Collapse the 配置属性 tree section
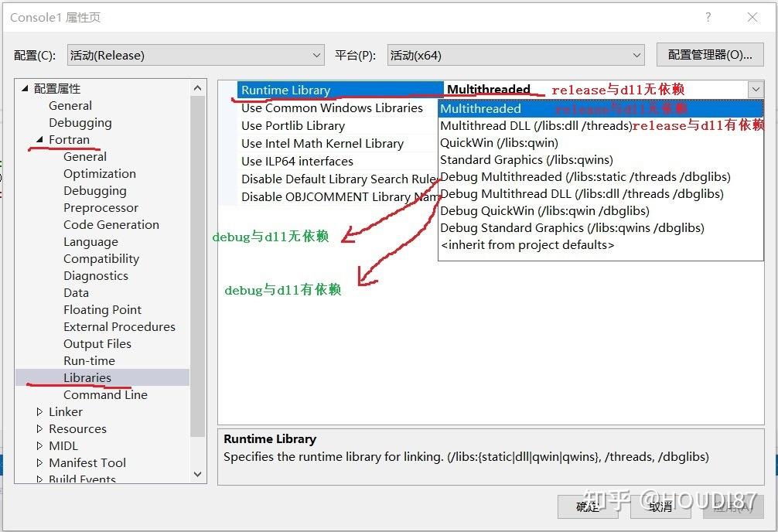 point(24,88)
